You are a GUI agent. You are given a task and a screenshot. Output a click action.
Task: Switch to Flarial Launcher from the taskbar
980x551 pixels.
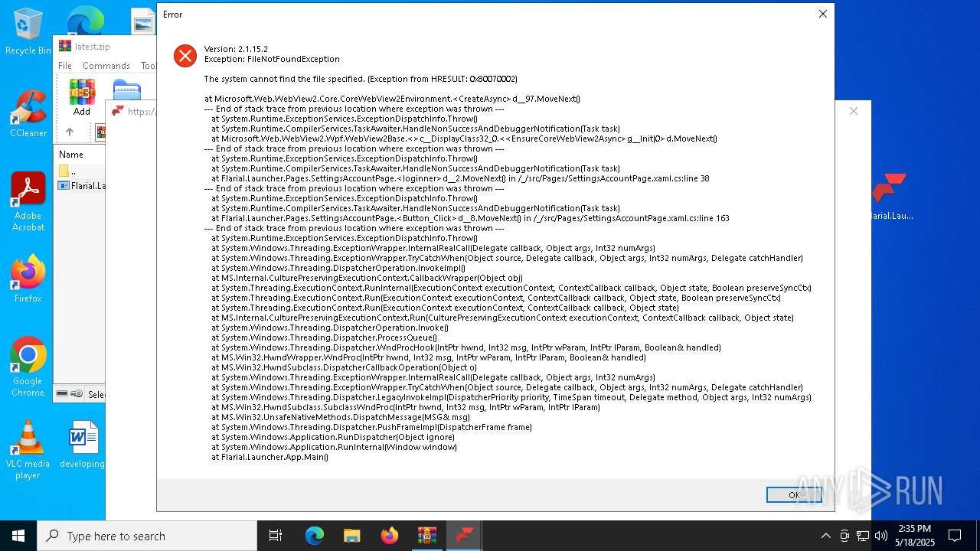(x=464, y=536)
